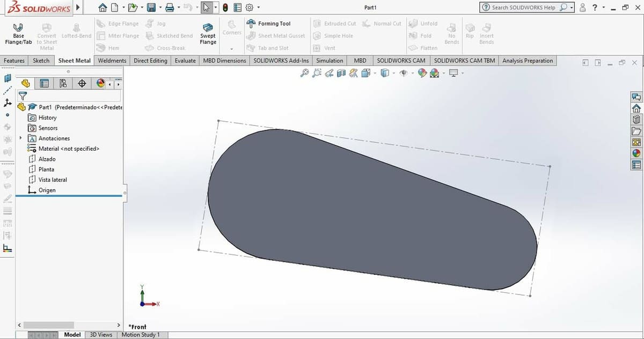Open View Settings monitor icon
The height and width of the screenshot is (339, 644).
[x=453, y=73]
